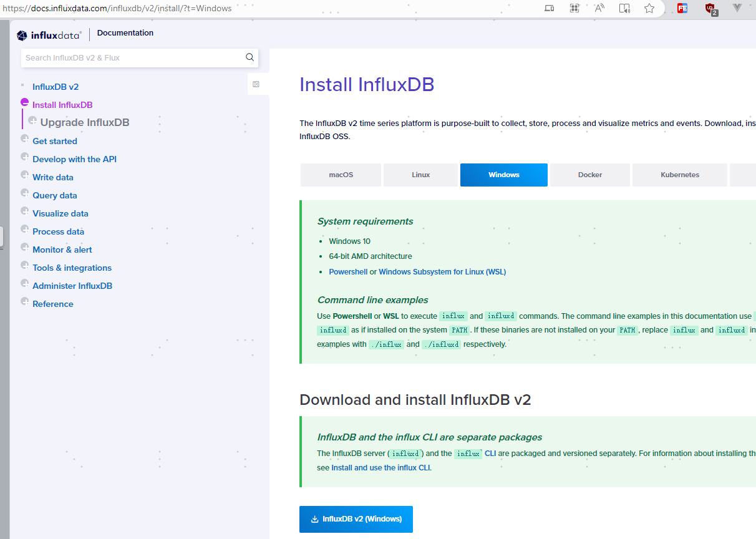756x539 pixels.
Task: Click the search magnifier icon
Action: click(250, 57)
